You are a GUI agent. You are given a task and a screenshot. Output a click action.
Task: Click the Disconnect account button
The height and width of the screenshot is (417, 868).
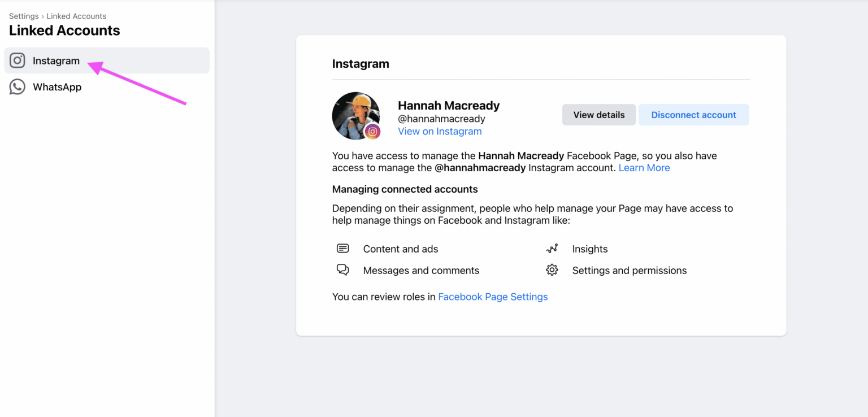click(x=694, y=115)
